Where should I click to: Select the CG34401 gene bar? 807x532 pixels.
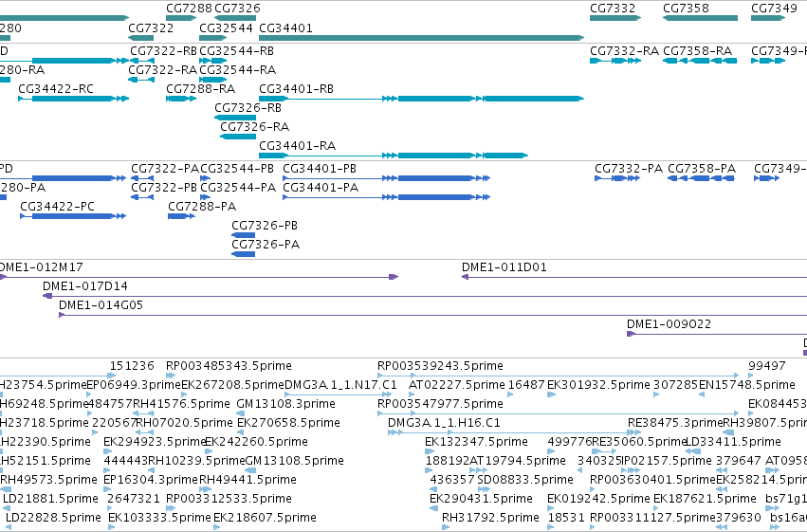click(x=421, y=38)
